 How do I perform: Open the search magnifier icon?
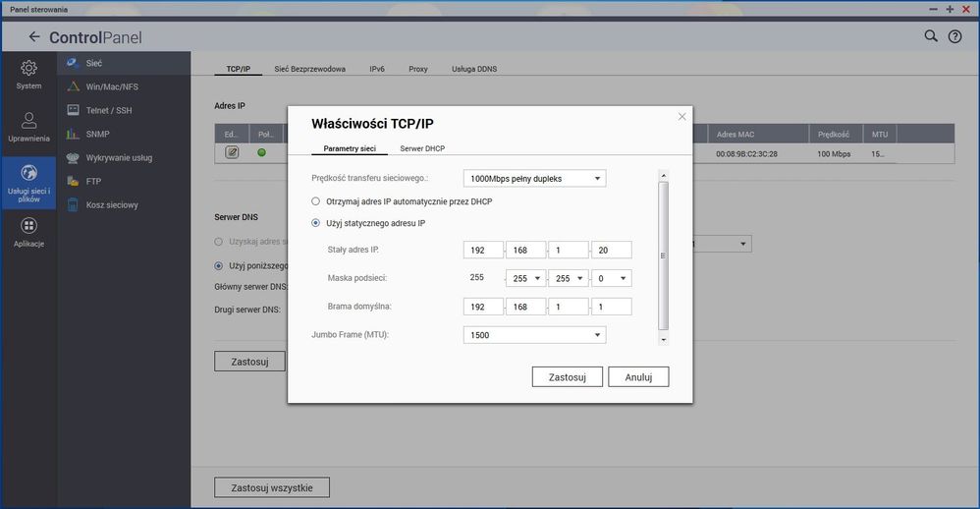[931, 36]
